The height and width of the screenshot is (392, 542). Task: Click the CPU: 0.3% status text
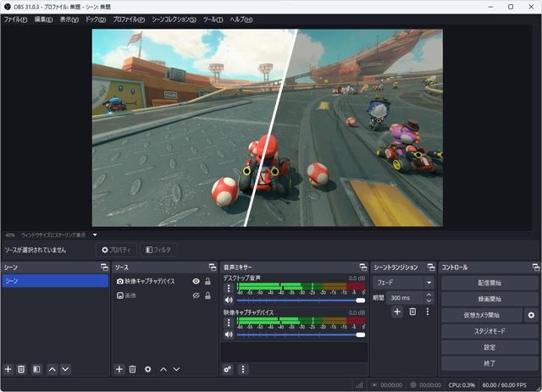[462, 384]
